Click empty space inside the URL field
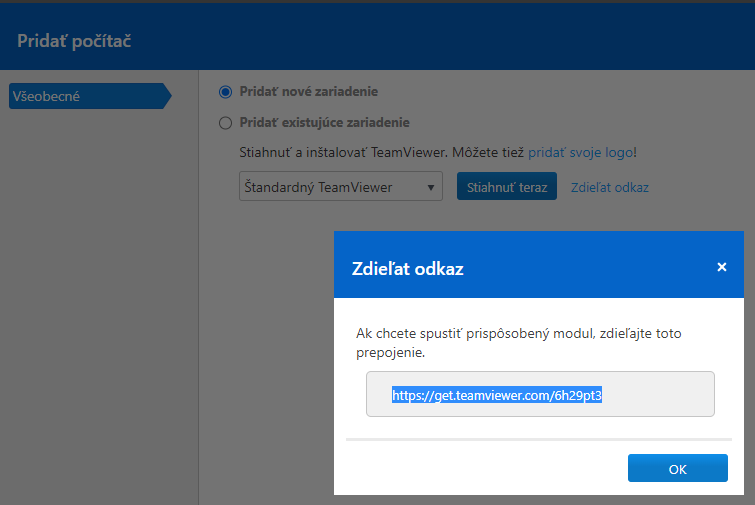This screenshot has height=505, width=755. (660, 394)
